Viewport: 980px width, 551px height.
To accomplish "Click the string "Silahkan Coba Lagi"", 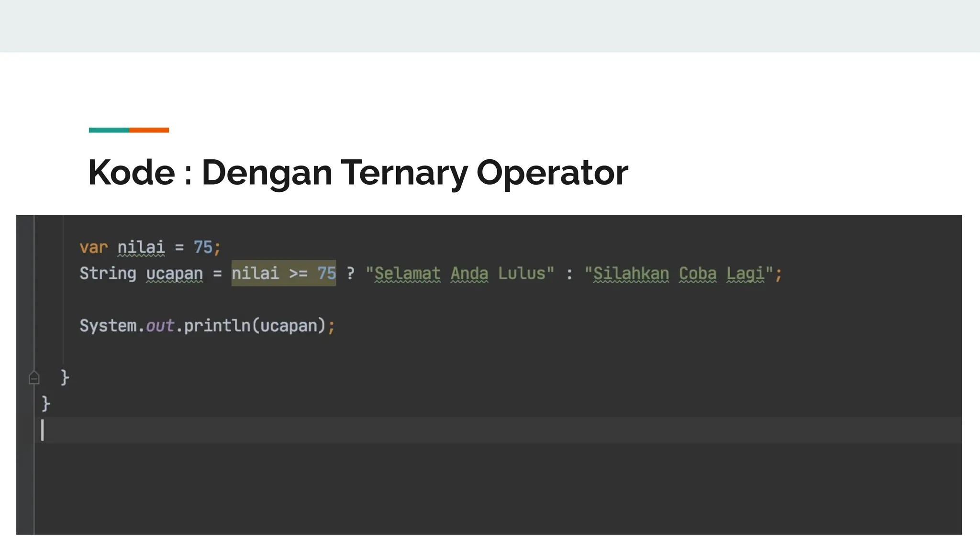I will click(x=679, y=274).
